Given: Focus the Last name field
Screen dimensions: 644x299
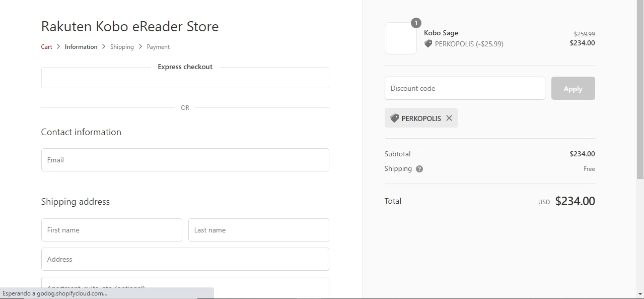Looking at the screenshot, I should click(x=259, y=230).
